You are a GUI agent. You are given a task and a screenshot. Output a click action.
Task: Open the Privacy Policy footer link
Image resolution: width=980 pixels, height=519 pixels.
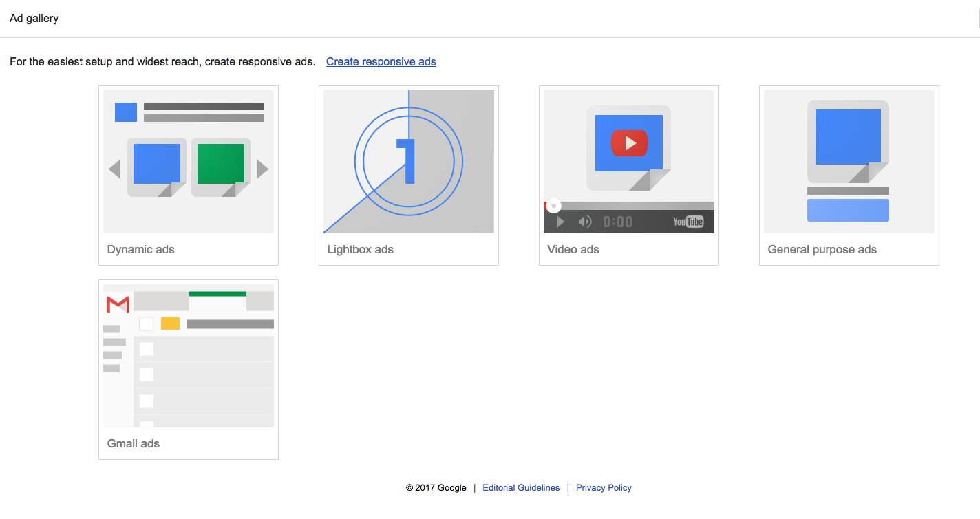(x=604, y=487)
